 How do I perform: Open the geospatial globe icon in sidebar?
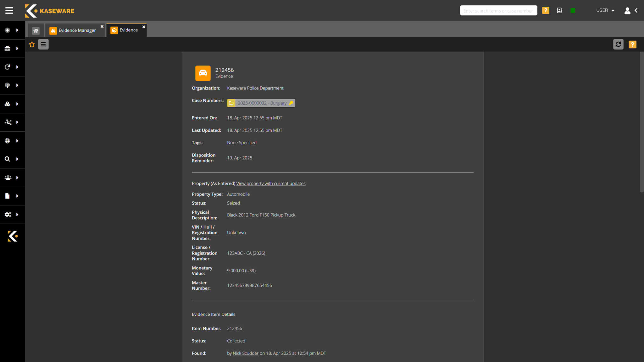pos(7,140)
